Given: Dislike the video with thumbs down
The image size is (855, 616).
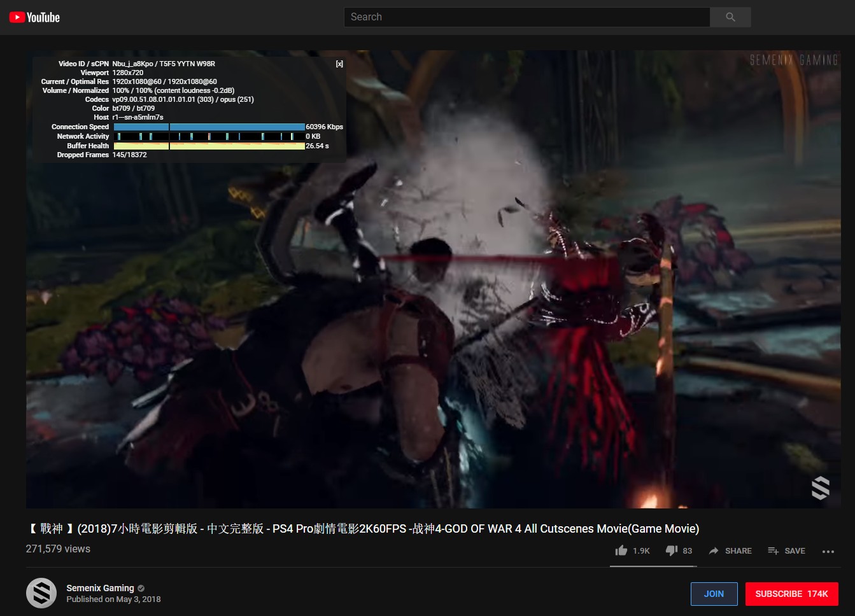Looking at the screenshot, I should pyautogui.click(x=671, y=550).
